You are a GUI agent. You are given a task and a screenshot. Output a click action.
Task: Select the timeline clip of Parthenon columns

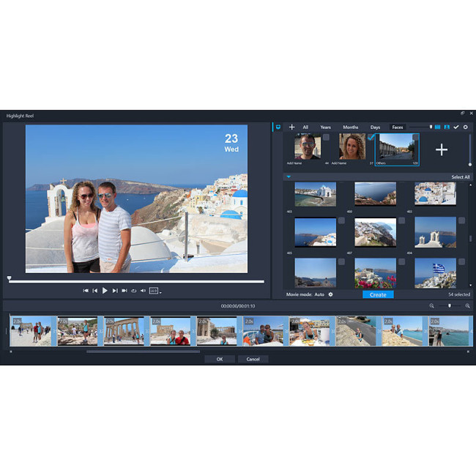[124, 331]
